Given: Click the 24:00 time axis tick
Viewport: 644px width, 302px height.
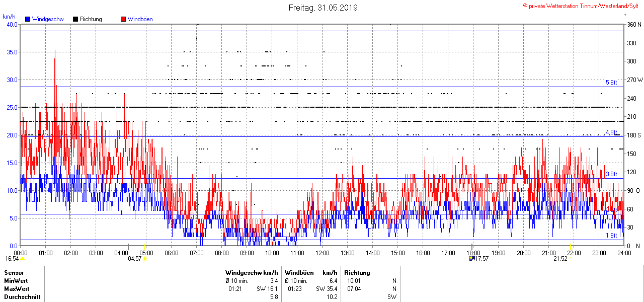Looking at the screenshot, I should point(624,253).
